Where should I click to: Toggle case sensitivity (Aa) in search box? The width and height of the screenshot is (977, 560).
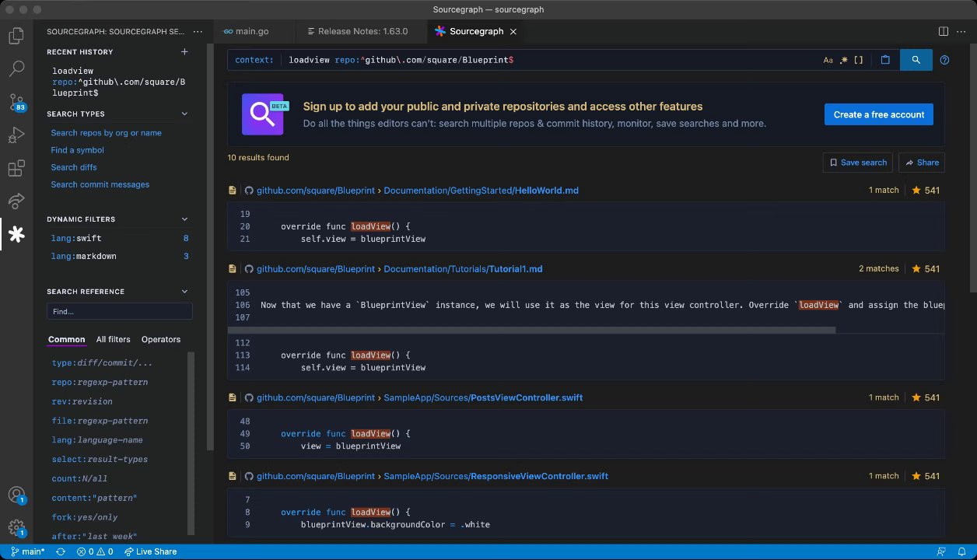tap(828, 60)
